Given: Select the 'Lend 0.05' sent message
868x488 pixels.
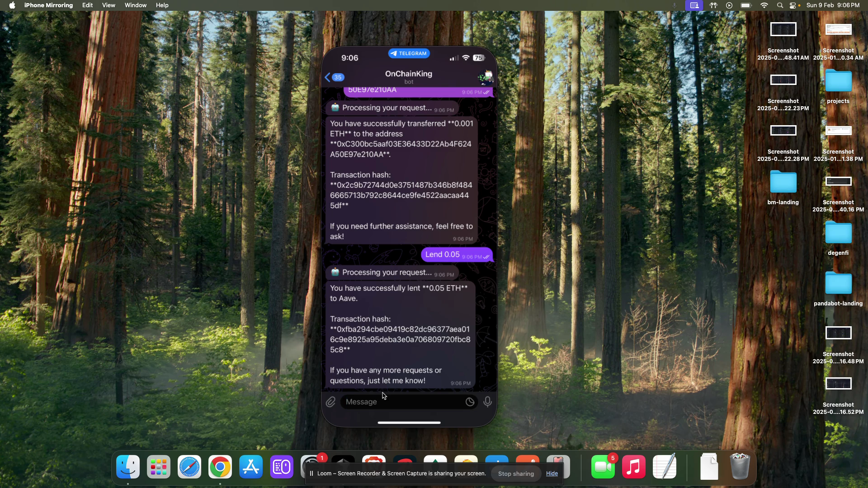Looking at the screenshot, I should coord(457,254).
